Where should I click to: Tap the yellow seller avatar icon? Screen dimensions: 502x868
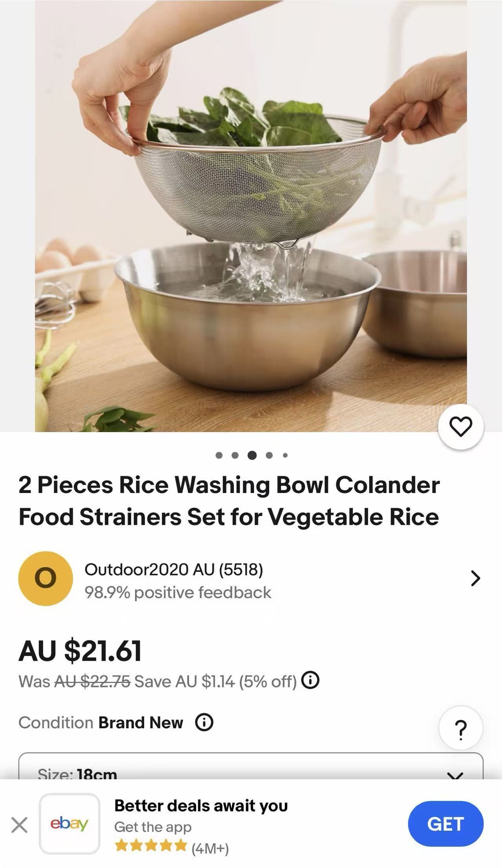pyautogui.click(x=46, y=578)
